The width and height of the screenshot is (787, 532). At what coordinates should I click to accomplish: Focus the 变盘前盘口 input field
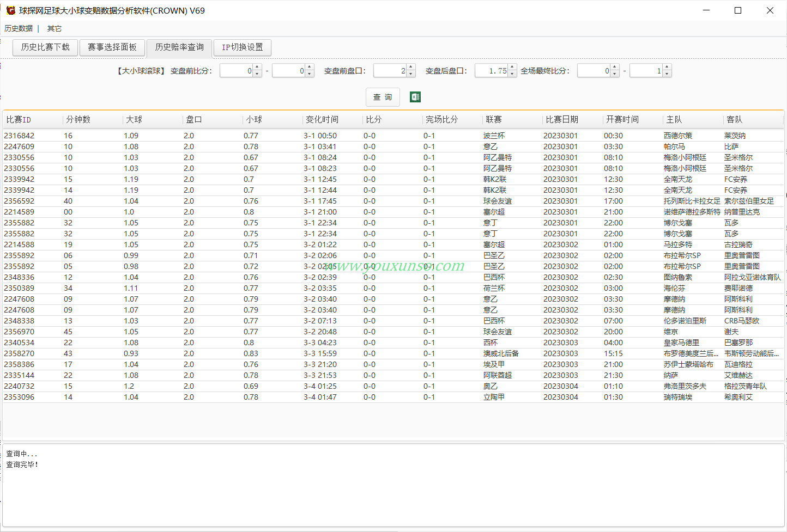tap(390, 71)
